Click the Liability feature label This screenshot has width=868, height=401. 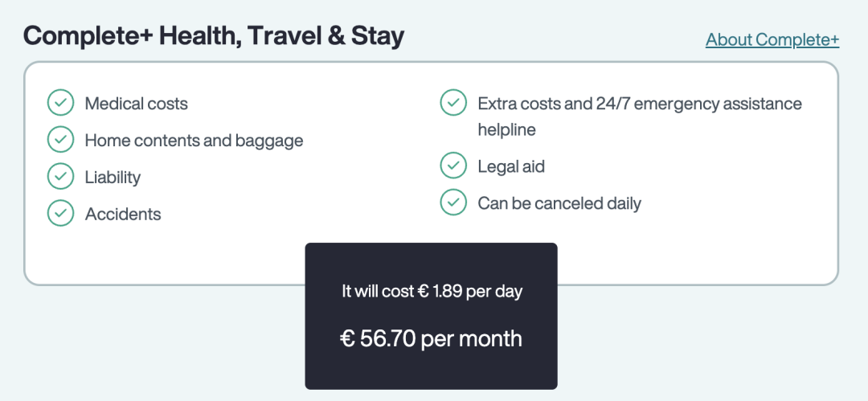coord(113,178)
